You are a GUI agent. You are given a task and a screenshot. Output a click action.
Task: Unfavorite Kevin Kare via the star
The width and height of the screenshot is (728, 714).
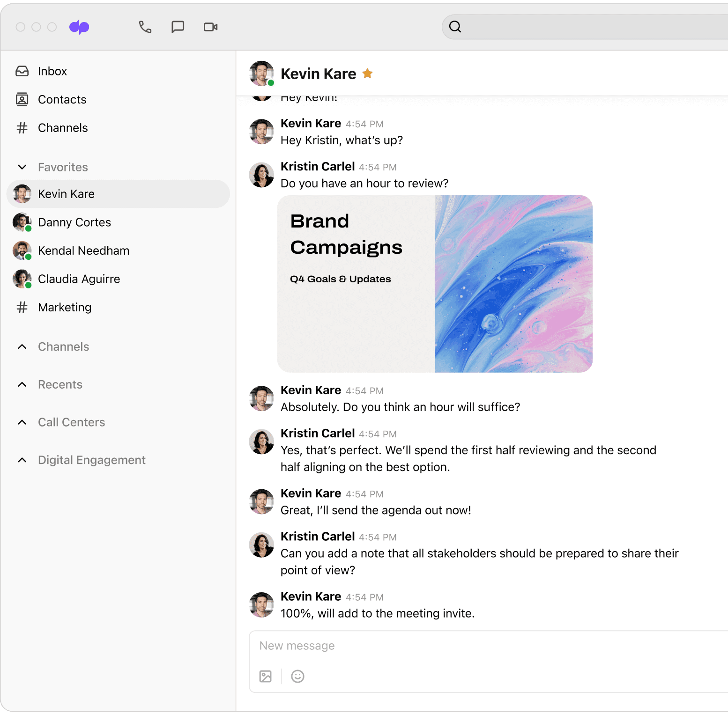(367, 73)
